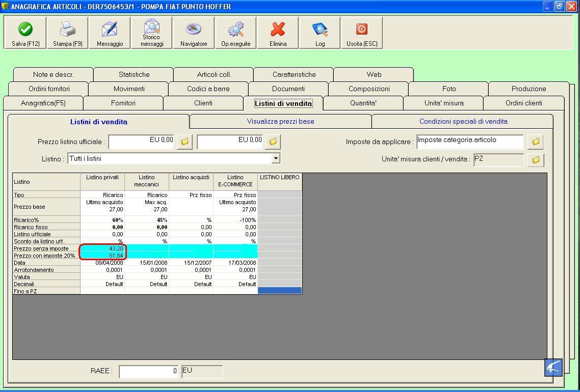This screenshot has width=580, height=392.
Task: Click the blue bird icon bottom right
Action: coord(553,367)
